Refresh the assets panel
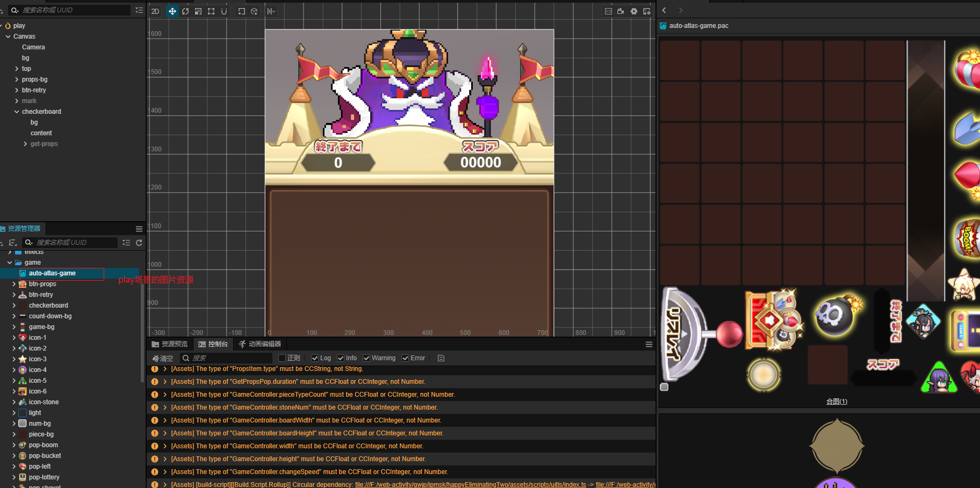 [139, 243]
